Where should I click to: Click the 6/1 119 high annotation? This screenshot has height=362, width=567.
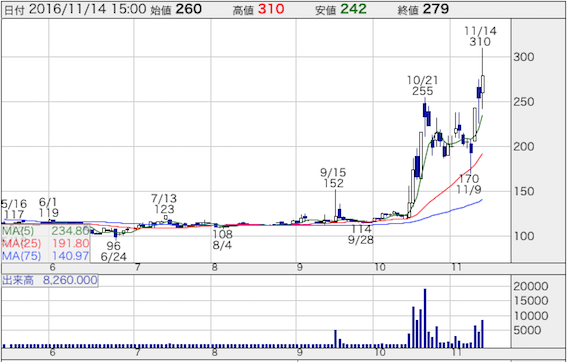pyautogui.click(x=49, y=207)
